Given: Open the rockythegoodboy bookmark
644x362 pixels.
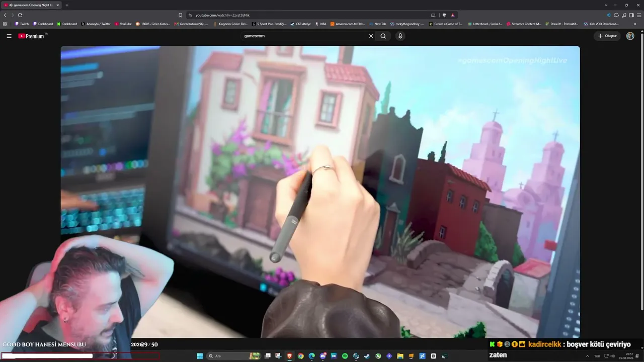Looking at the screenshot, I should [407, 24].
